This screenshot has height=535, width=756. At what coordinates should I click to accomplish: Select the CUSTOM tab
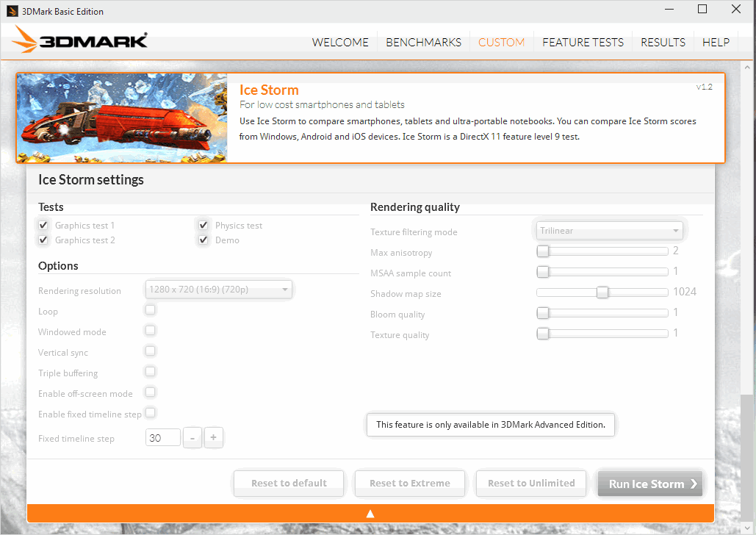pyautogui.click(x=501, y=43)
